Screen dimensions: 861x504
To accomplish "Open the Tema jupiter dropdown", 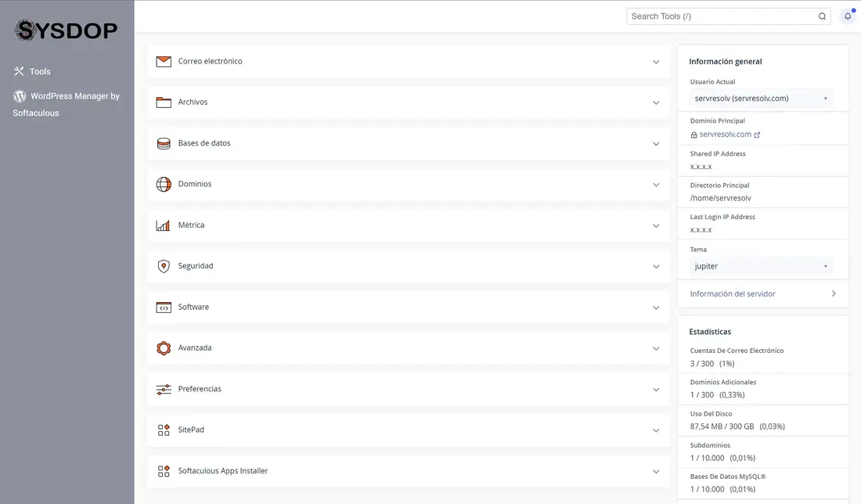I will pyautogui.click(x=761, y=266).
